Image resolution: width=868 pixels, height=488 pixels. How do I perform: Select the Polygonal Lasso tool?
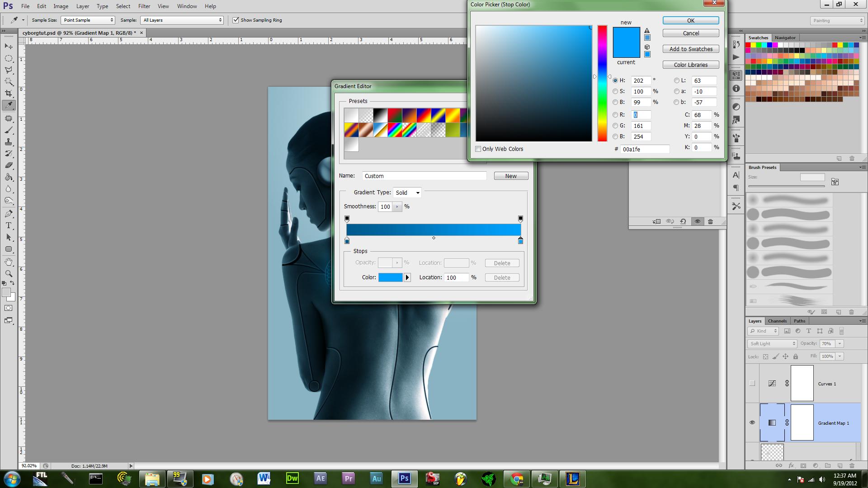click(x=9, y=70)
